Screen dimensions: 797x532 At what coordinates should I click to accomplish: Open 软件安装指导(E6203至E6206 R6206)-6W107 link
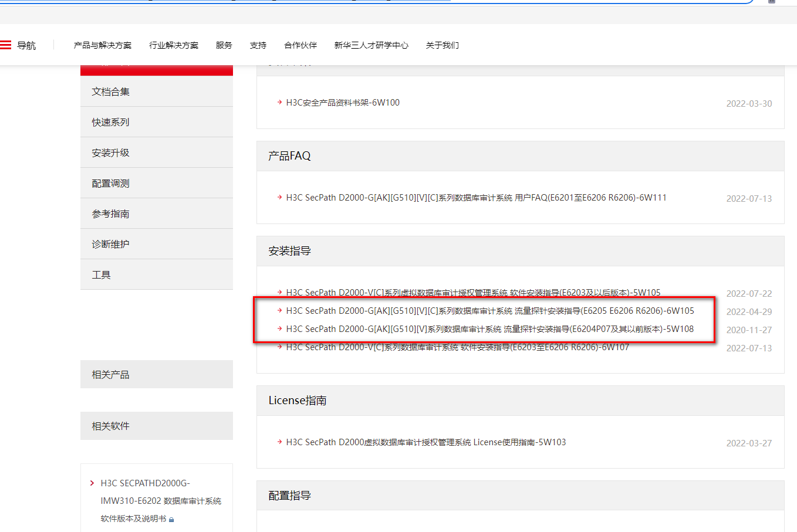(x=457, y=347)
